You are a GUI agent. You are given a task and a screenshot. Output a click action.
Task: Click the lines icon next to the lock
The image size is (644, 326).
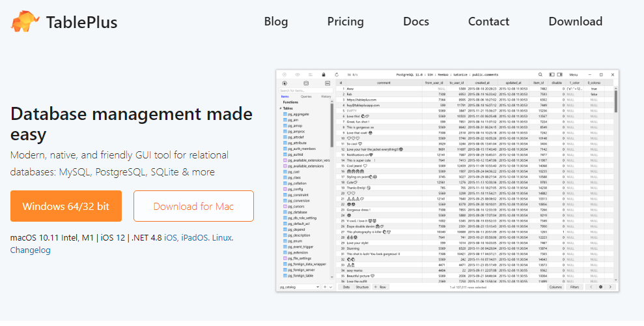tap(311, 75)
